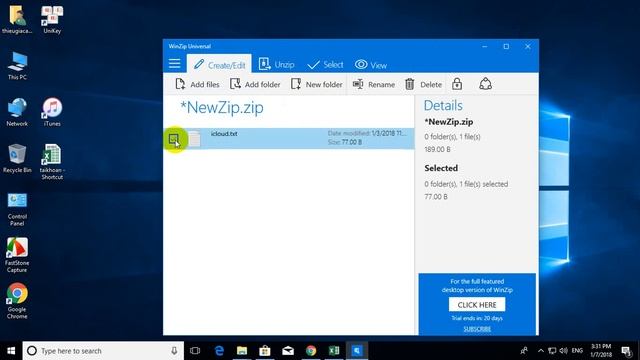The width and height of the screenshot is (640, 360).
Task: Click the padlock encrypt icon
Action: [457, 84]
